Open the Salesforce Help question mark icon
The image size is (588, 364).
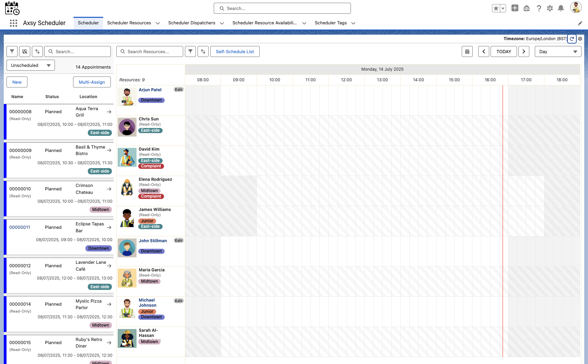(x=539, y=8)
